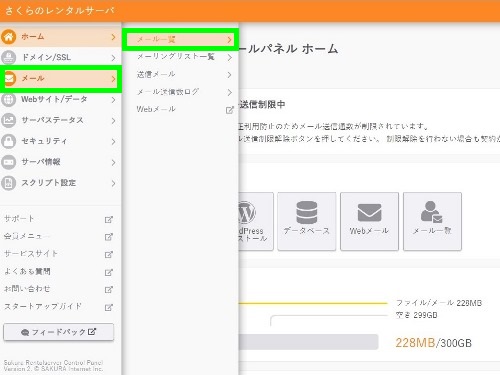Open the データベース shortcut tile
Image resolution: width=500 pixels, height=375 pixels.
point(307,221)
